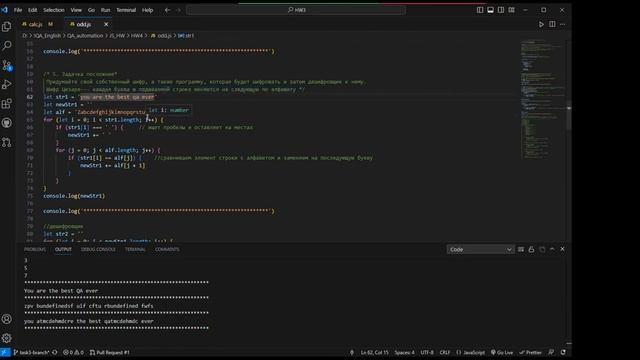Click the Ln 62, Col 15 status
Viewport: 640px width, 360px height.
pos(374,352)
